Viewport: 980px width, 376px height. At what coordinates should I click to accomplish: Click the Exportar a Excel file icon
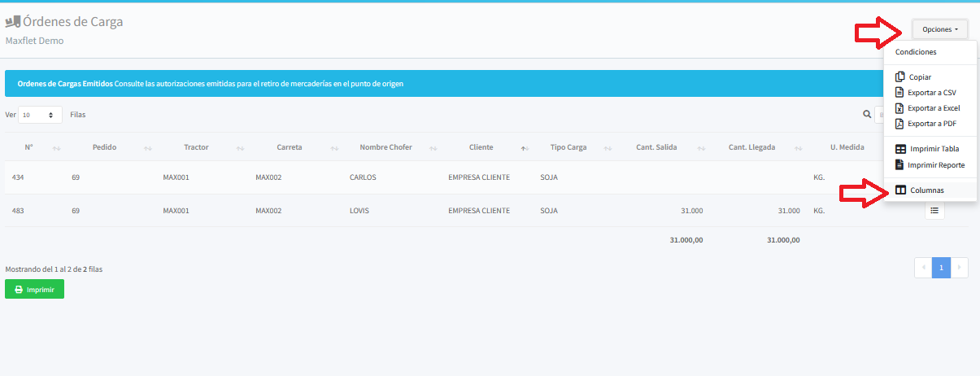click(900, 108)
